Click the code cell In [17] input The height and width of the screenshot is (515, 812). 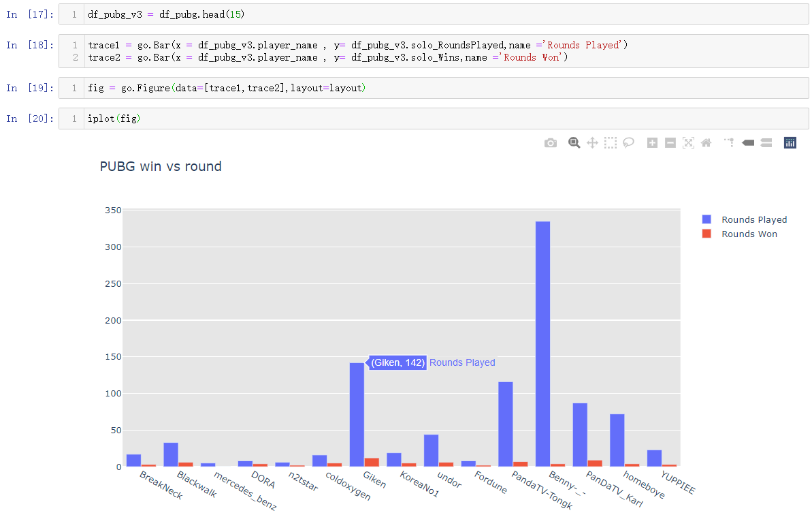(434, 14)
